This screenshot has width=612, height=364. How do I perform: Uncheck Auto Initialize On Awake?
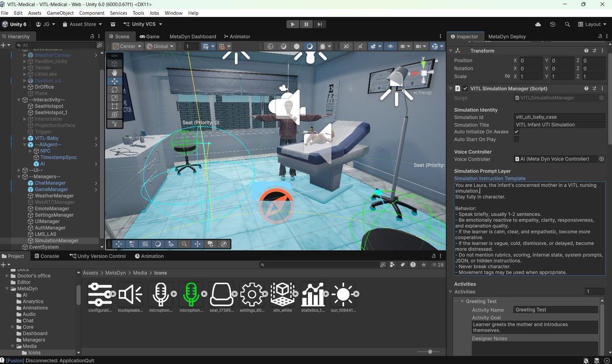pos(517,132)
